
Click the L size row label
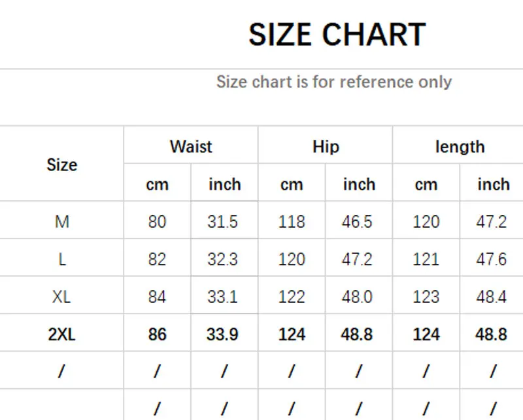tap(62, 259)
